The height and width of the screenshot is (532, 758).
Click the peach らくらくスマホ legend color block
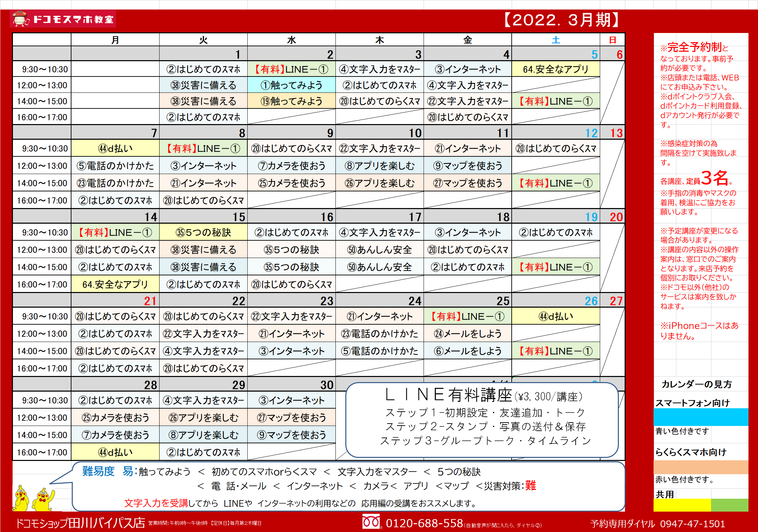tap(701, 467)
